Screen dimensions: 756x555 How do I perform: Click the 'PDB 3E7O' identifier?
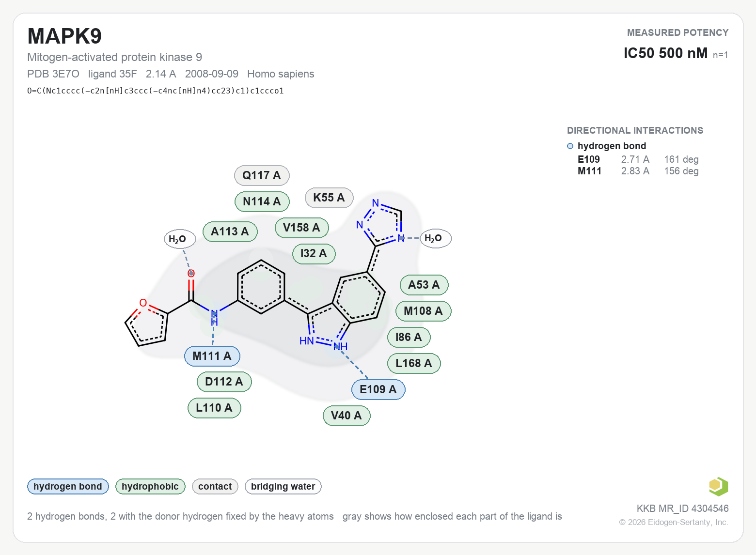(53, 74)
